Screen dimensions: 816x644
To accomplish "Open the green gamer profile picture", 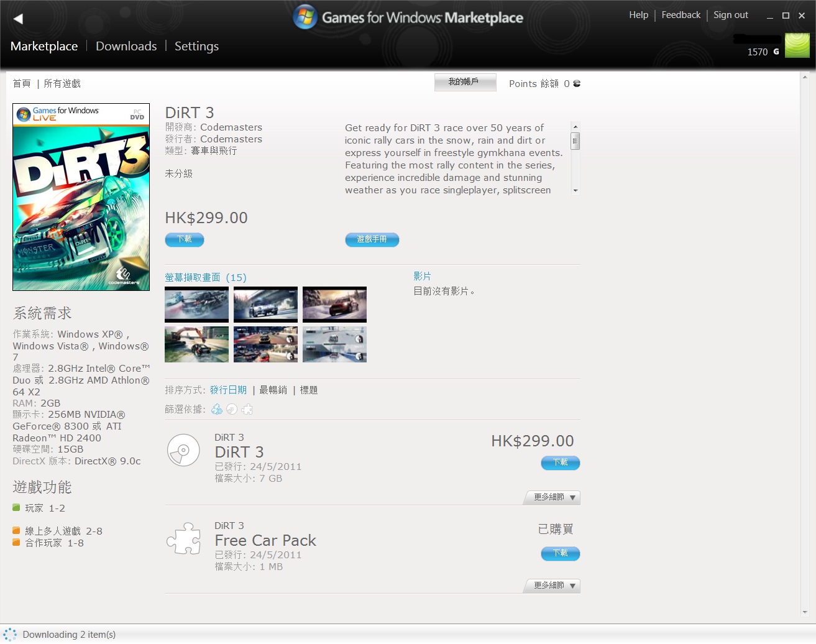I will click(797, 46).
